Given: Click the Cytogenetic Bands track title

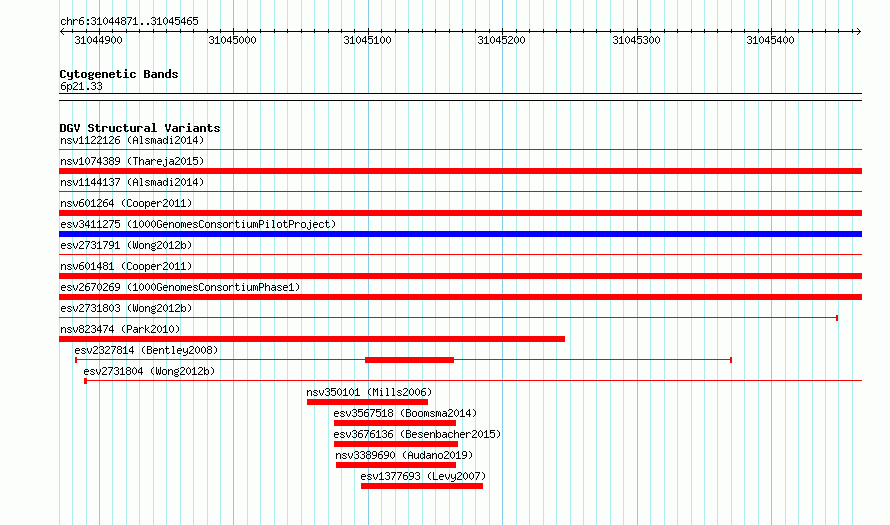Looking at the screenshot, I should [x=119, y=74].
